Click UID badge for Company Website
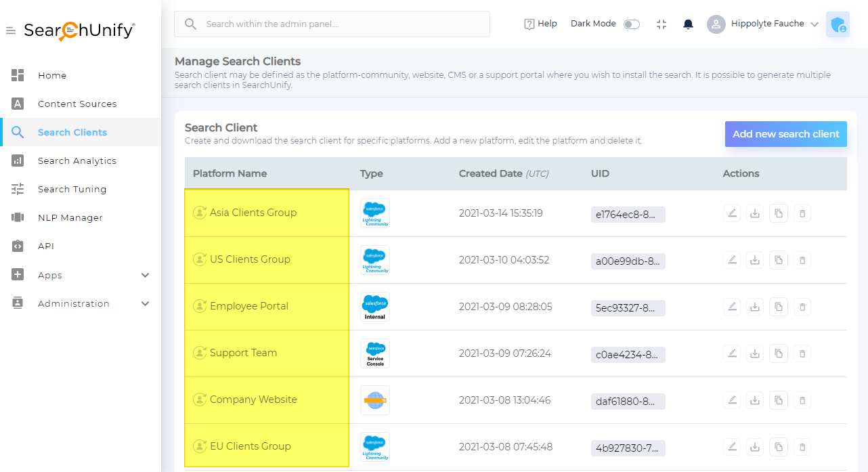Viewport: 868px width, 472px height. (x=628, y=401)
